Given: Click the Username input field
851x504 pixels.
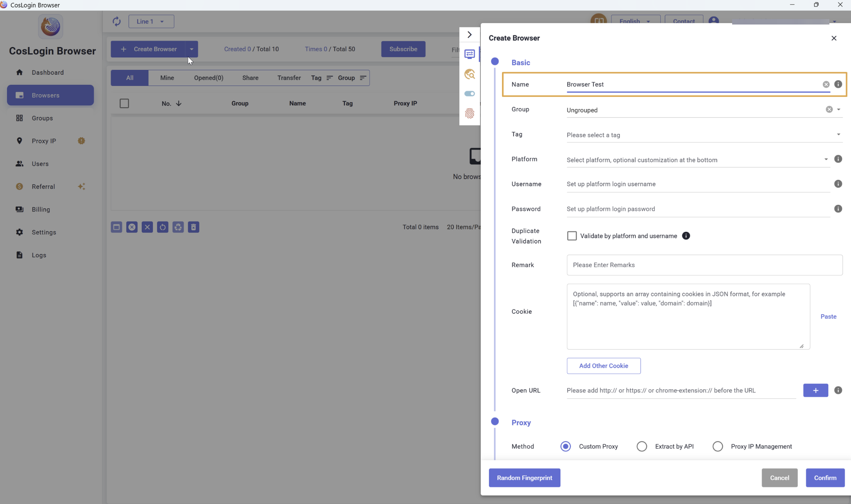Looking at the screenshot, I should coord(698,184).
